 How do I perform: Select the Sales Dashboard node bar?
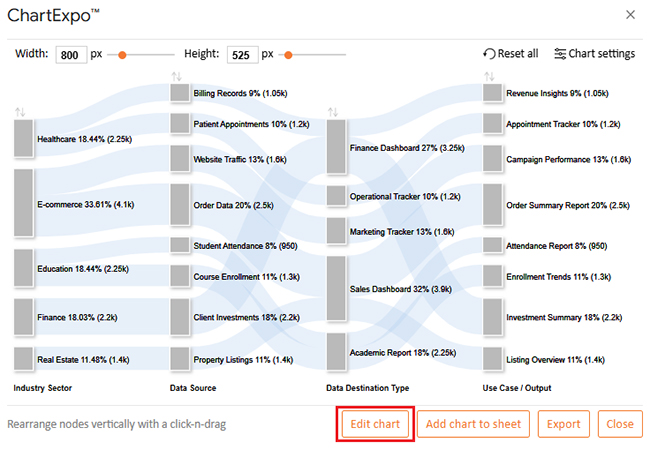click(x=336, y=288)
